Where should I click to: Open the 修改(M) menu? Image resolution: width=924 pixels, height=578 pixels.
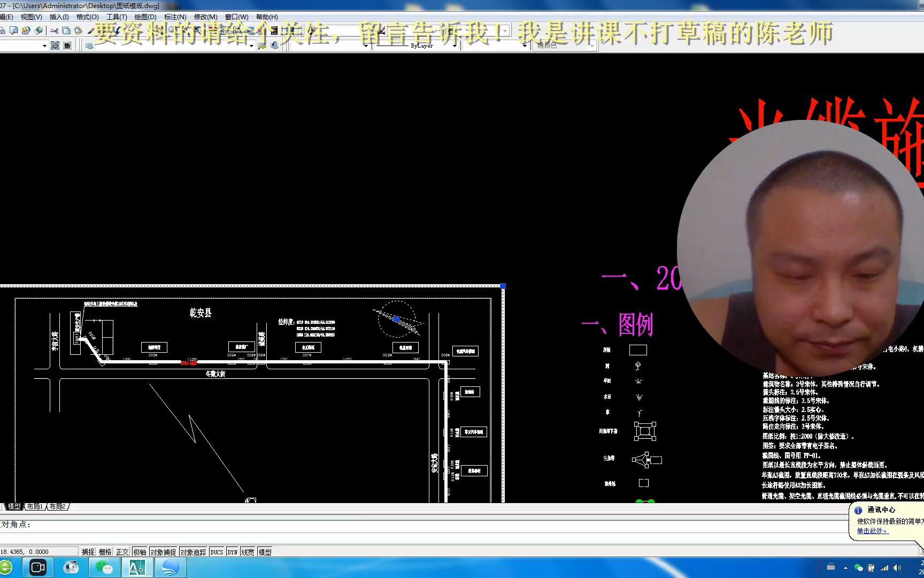[205, 17]
